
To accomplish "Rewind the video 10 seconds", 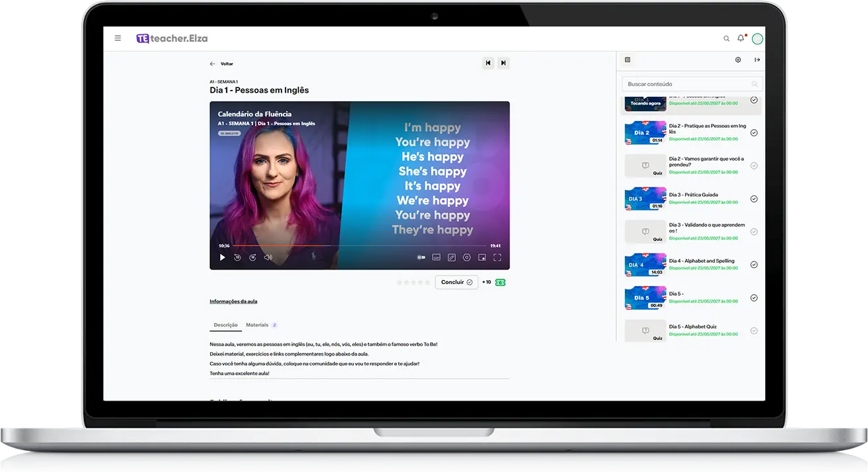I will (x=237, y=258).
